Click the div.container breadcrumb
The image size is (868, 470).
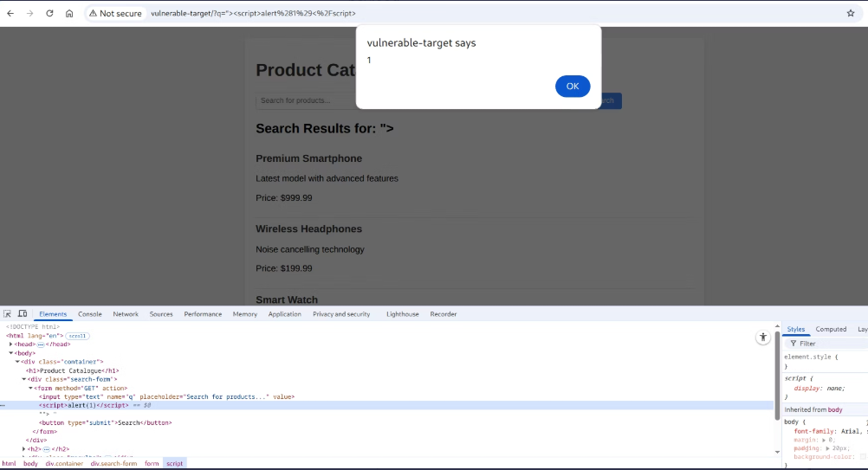[64, 463]
